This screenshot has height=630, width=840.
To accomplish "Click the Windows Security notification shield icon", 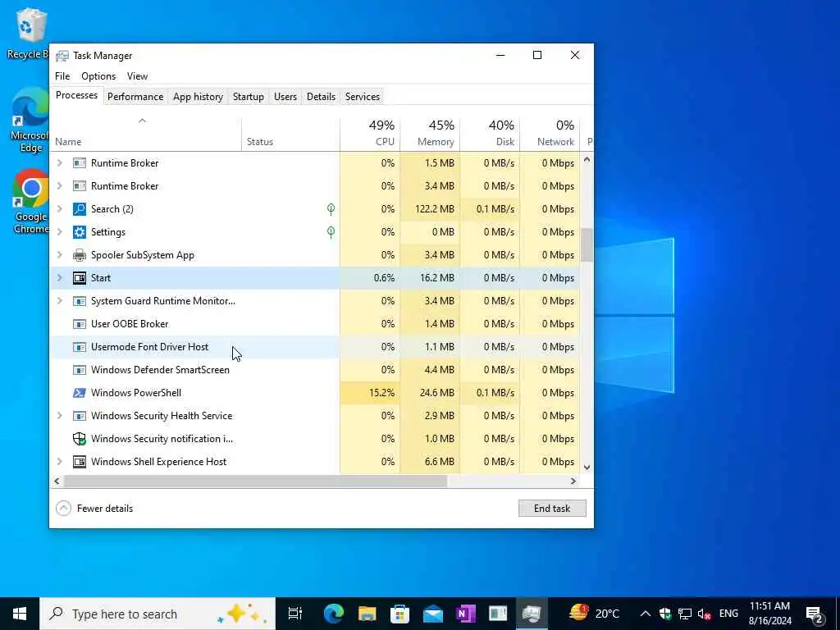I will pos(80,439).
